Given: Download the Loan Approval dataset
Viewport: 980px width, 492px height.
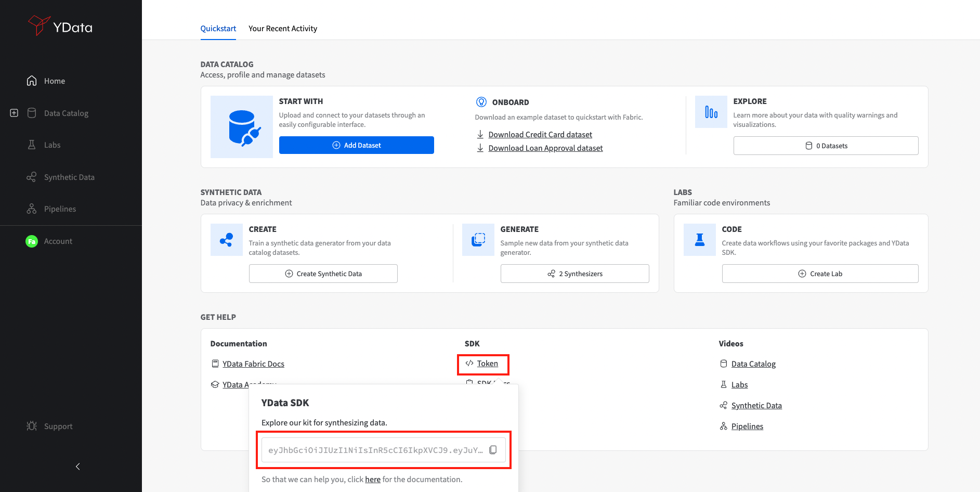Looking at the screenshot, I should (x=545, y=148).
